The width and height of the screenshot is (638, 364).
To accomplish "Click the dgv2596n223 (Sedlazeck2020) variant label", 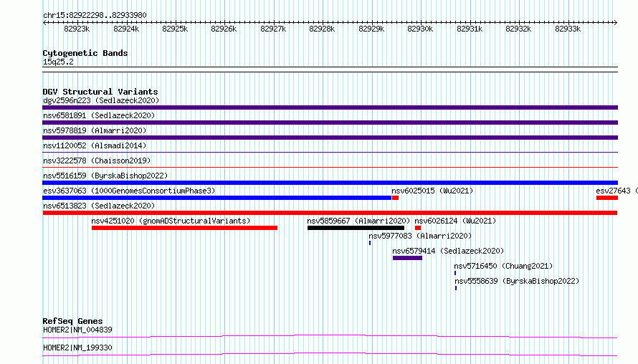I will (x=101, y=100).
